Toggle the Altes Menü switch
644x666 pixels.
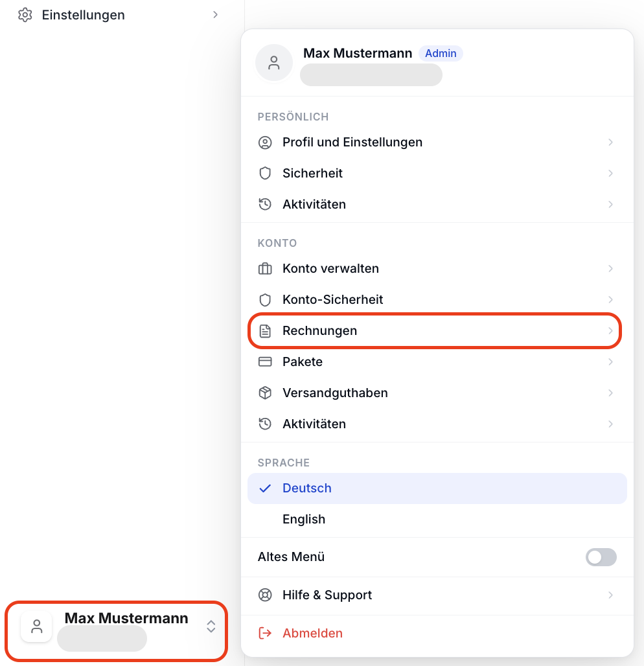click(x=601, y=557)
